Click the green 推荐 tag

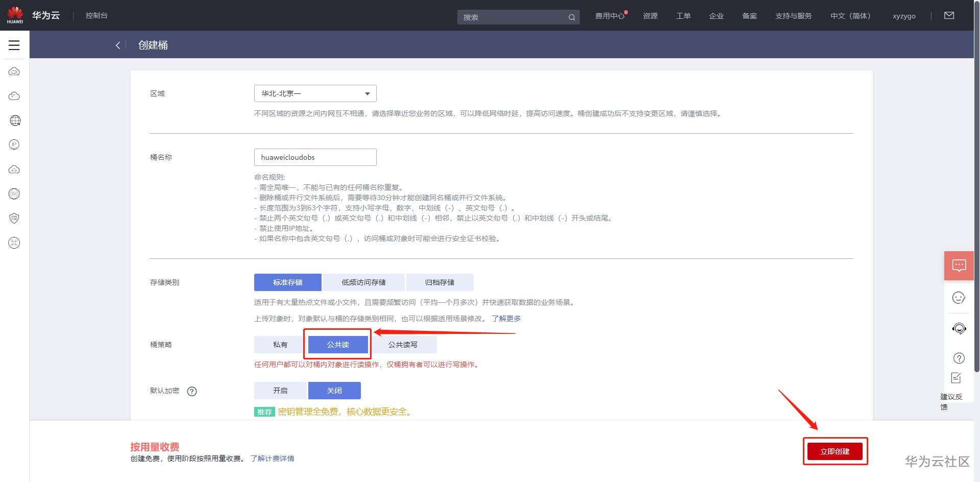tap(264, 412)
